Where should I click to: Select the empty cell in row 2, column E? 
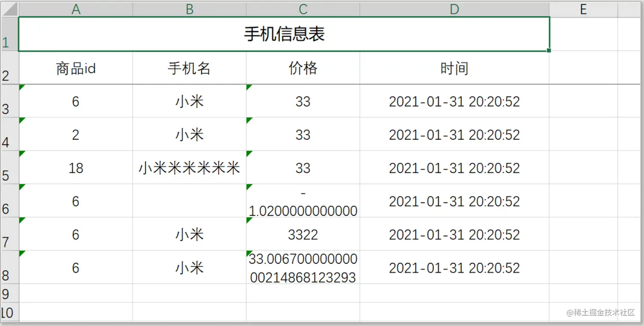point(584,68)
